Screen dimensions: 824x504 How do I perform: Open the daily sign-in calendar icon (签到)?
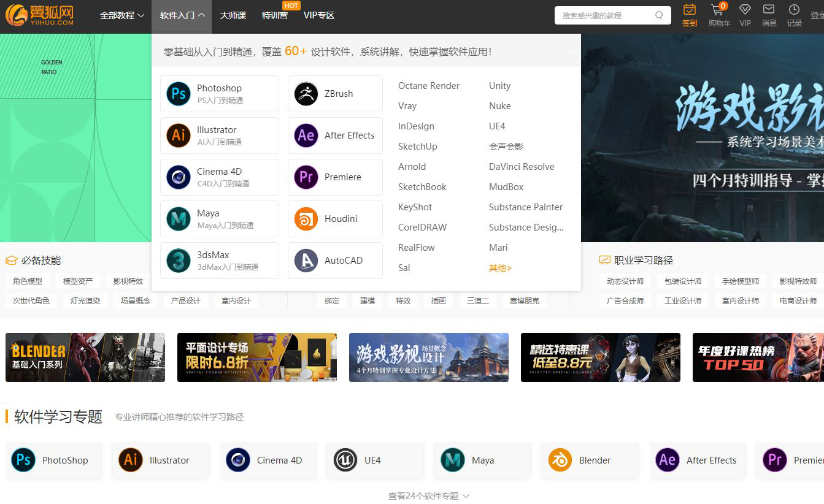690,10
